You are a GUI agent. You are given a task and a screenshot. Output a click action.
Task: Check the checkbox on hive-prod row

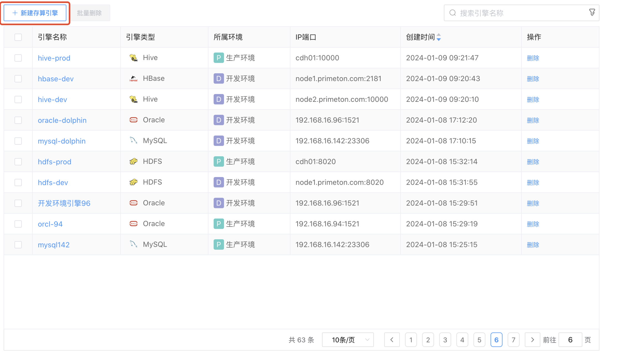[x=18, y=58]
